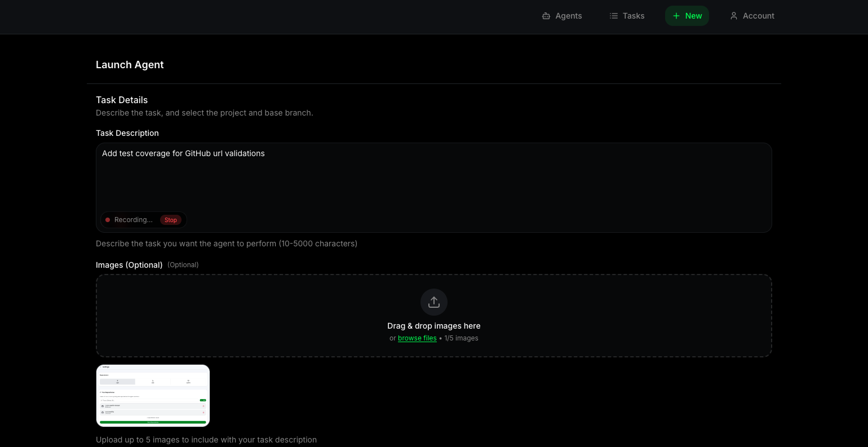Go to the Tasks navigation item
This screenshot has height=447, width=868.
[633, 16]
